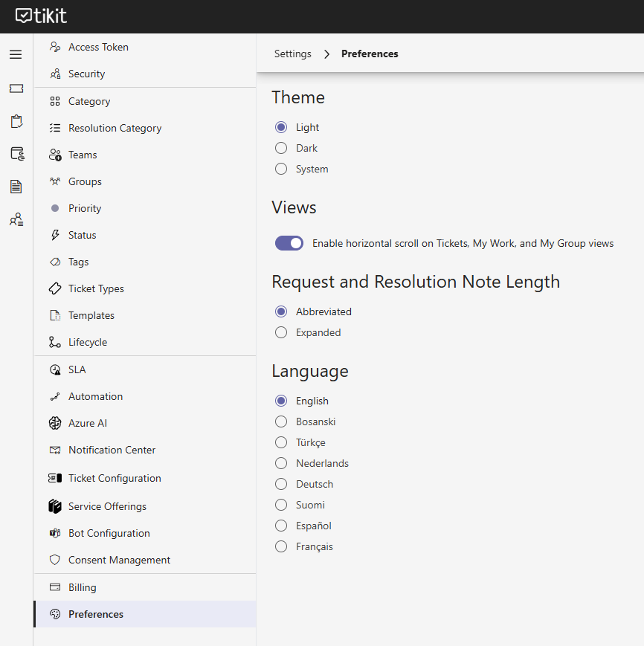Screen dimensions: 644x646
Task: Select the Dark theme radio button
Action: (x=281, y=148)
